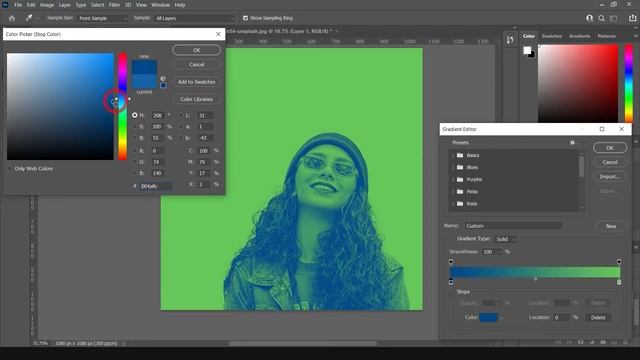Open the File menu
This screenshot has width=640, height=360.
(18, 5)
